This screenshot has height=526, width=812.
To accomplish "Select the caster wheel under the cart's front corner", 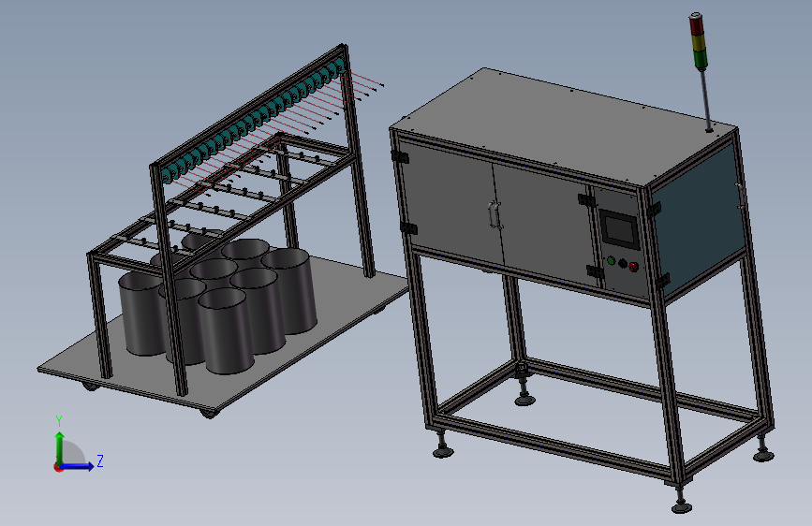I will pyautogui.click(x=208, y=413).
